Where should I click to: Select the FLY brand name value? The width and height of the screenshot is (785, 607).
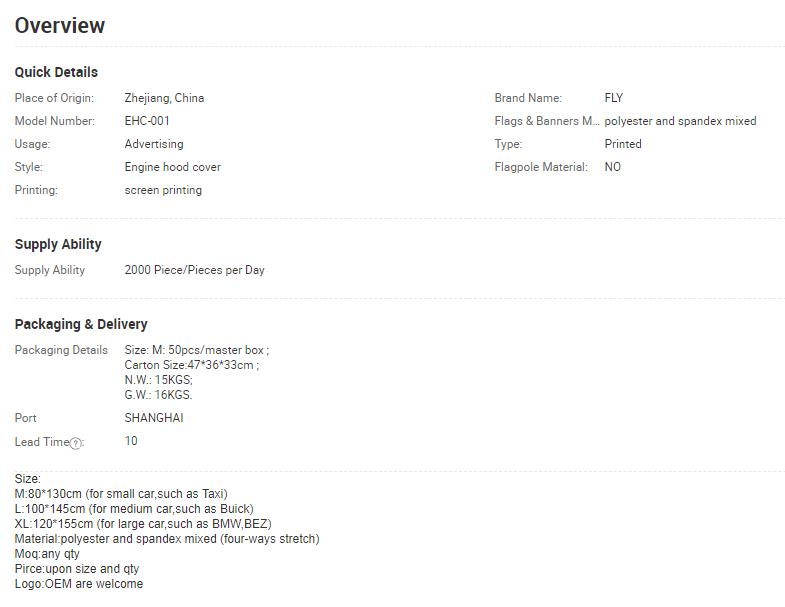tap(614, 98)
